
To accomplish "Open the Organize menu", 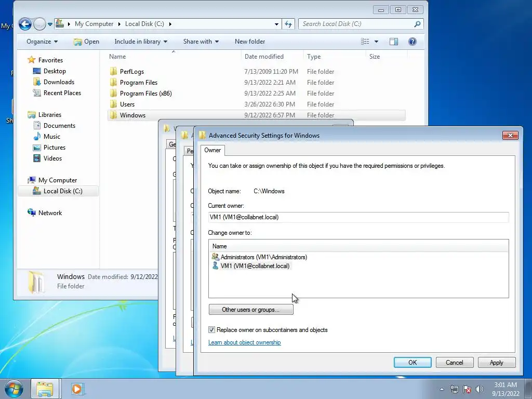I will tap(42, 42).
